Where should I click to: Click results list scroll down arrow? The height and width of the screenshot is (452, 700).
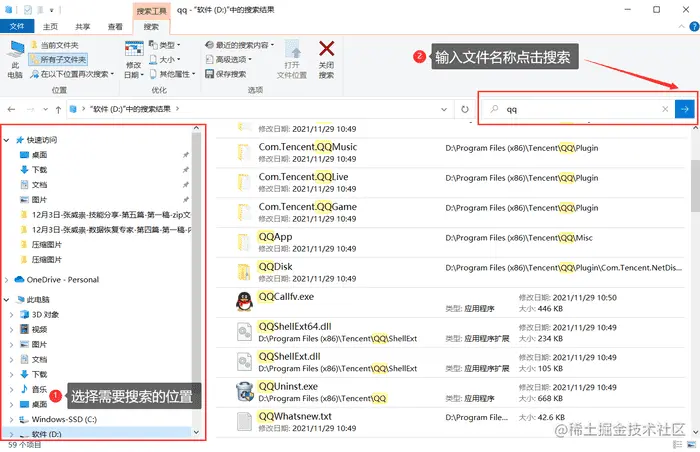[x=696, y=432]
